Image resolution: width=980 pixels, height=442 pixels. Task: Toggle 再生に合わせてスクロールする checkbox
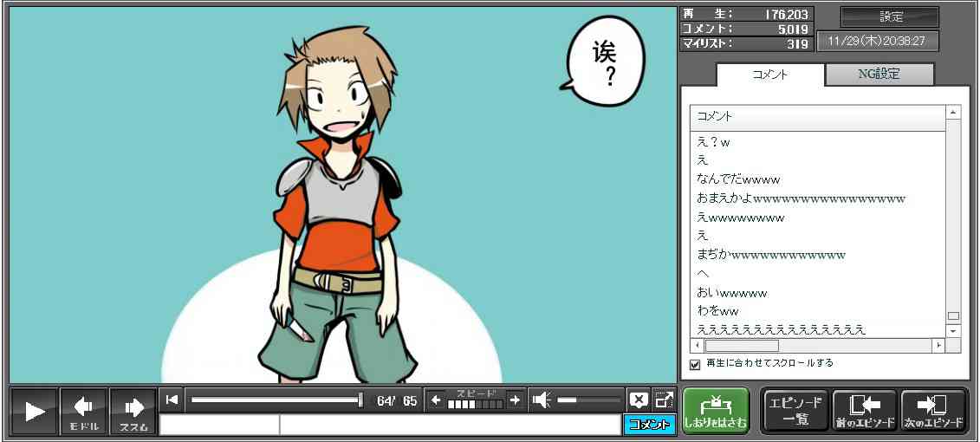(695, 364)
